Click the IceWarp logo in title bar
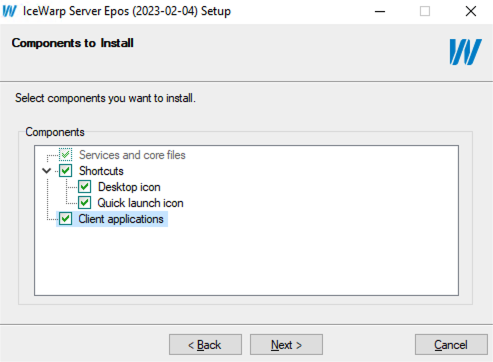This screenshot has width=493, height=362. pos(9,11)
